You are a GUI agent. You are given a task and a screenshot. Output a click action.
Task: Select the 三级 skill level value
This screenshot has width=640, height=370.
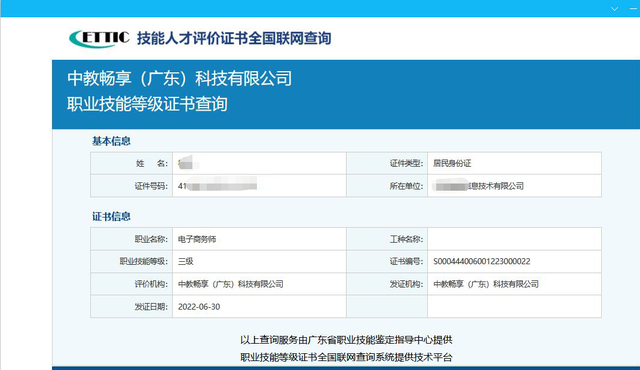(186, 261)
